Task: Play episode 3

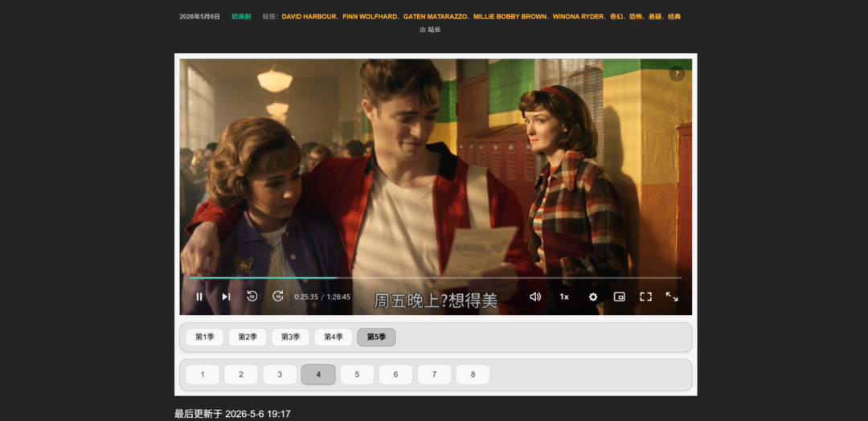Action: pyautogui.click(x=280, y=374)
